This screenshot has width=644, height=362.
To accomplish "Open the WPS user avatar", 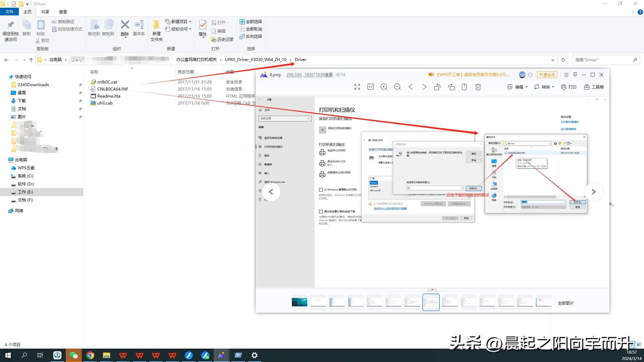I will [x=522, y=75].
